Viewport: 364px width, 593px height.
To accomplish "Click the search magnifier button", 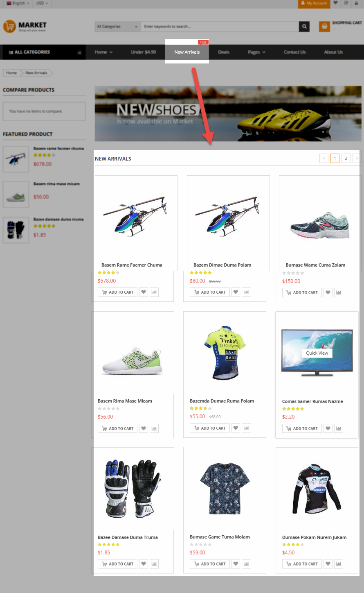I will 304,27.
